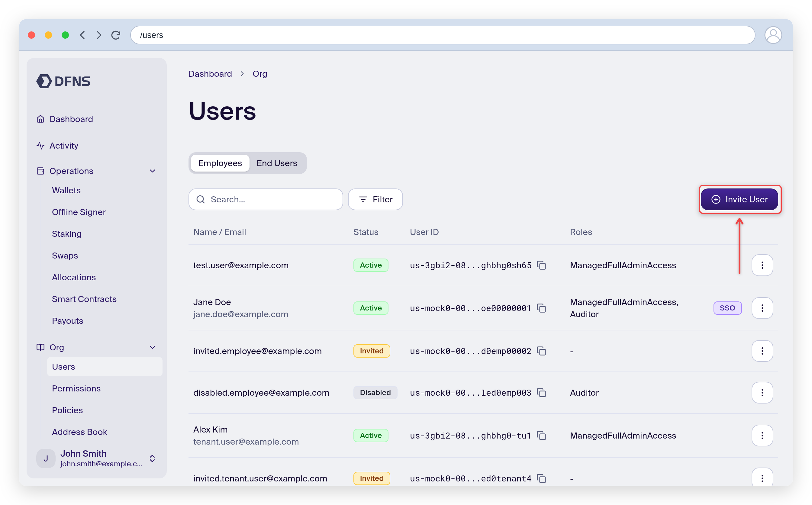Open Activity in the sidebar

[x=64, y=146]
